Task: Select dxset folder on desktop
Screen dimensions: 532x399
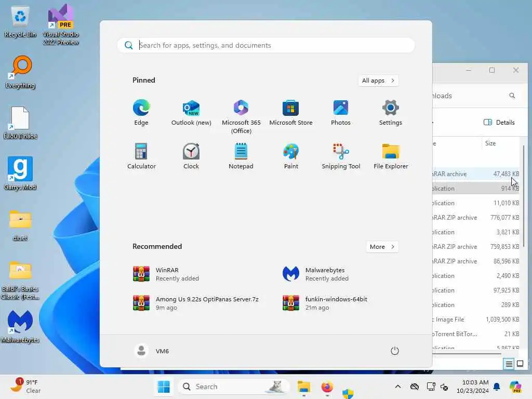Action: 20,225
